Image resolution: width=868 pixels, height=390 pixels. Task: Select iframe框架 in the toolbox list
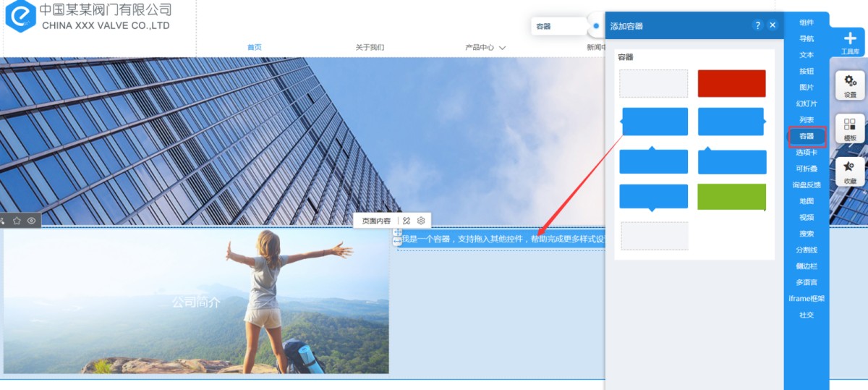(807, 298)
